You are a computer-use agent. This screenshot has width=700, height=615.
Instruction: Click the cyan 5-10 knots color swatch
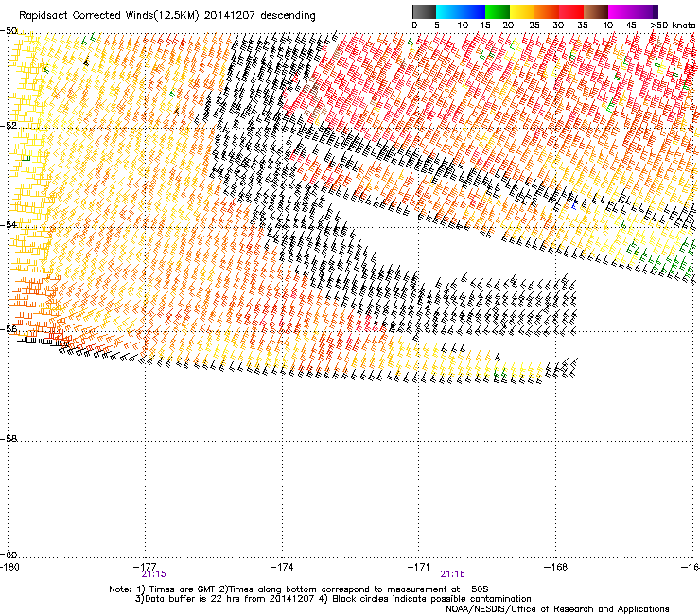point(448,11)
